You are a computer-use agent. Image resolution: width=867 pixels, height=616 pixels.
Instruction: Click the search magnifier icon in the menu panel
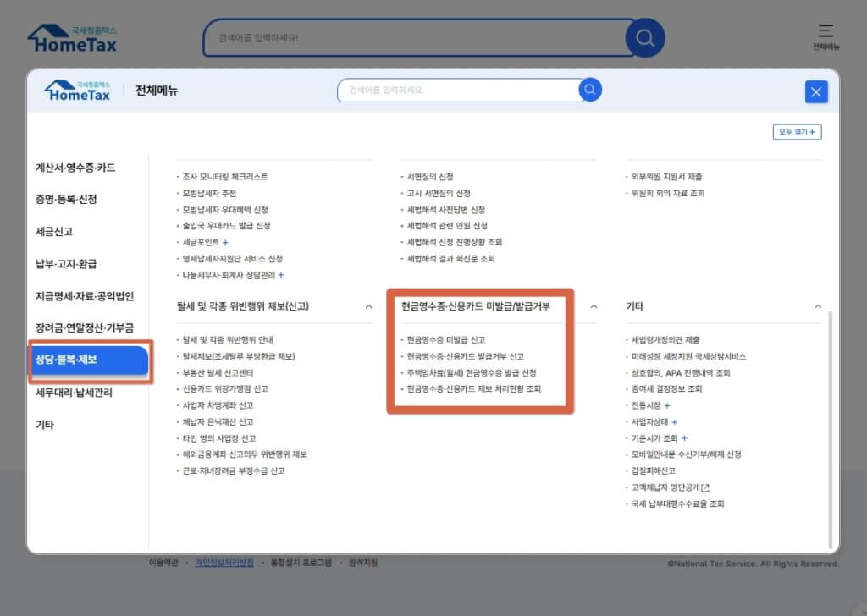click(590, 90)
